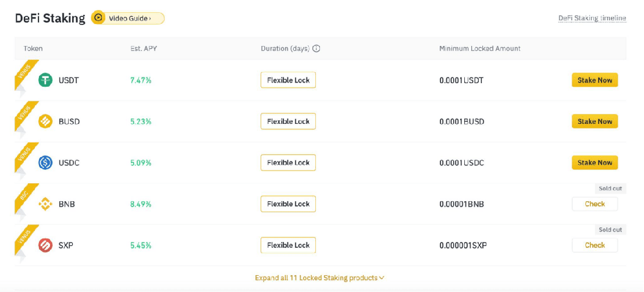Open the DeFi Staking timeline link
Screen dimensions: 644x292
pyautogui.click(x=592, y=18)
